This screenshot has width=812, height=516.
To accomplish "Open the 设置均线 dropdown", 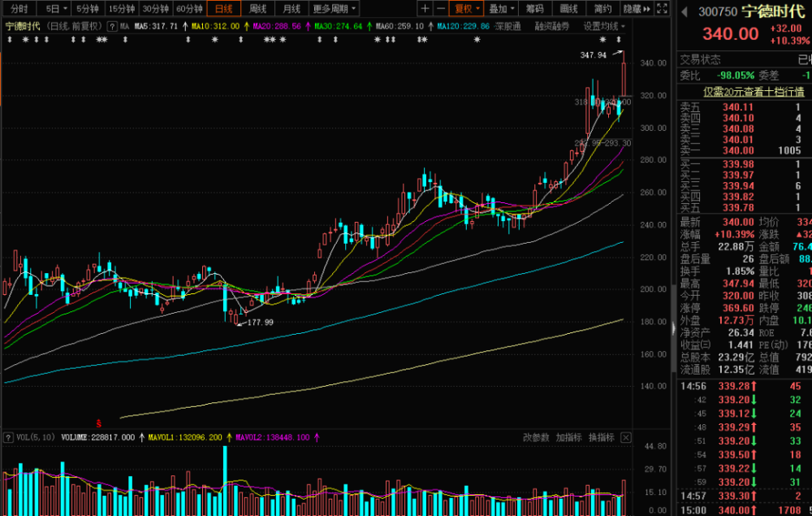I will [603, 26].
